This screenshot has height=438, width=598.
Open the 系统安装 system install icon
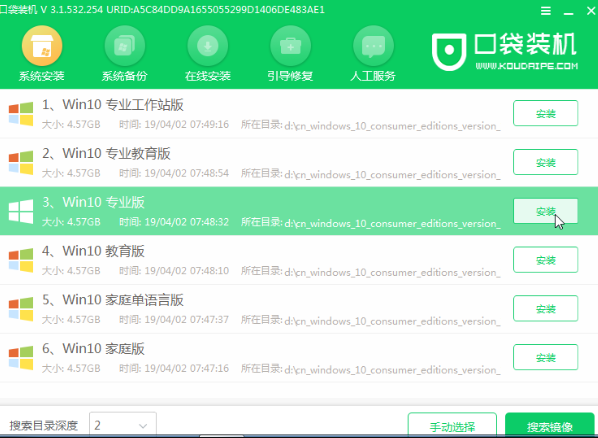click(x=42, y=46)
